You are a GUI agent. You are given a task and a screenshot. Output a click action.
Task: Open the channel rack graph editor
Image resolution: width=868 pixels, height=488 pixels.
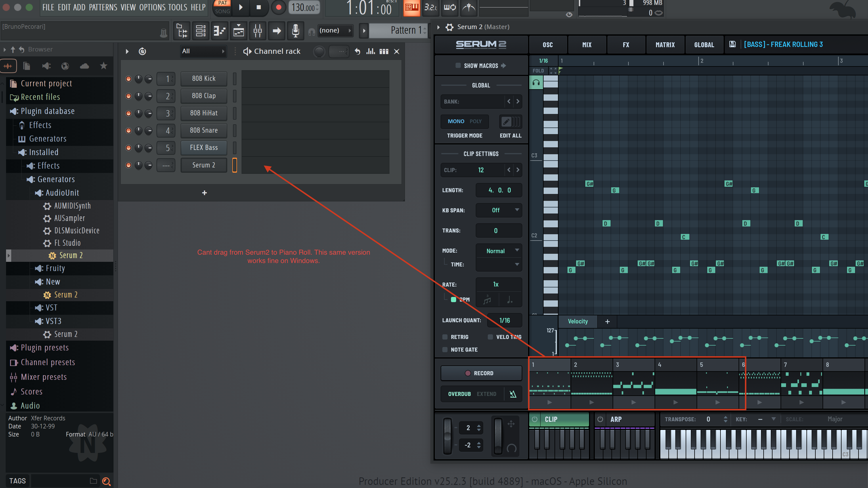point(370,51)
